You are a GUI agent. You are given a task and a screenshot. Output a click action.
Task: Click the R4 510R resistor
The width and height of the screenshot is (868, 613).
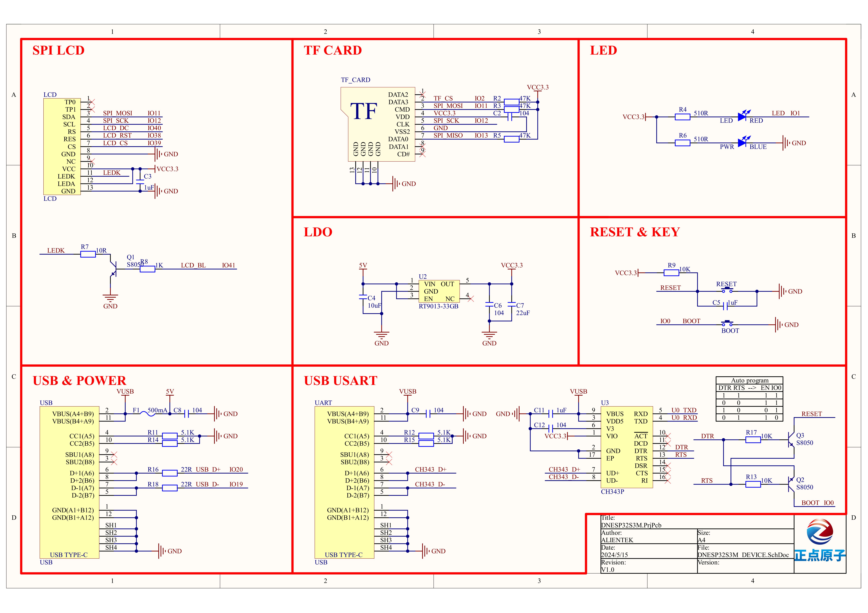click(x=682, y=117)
